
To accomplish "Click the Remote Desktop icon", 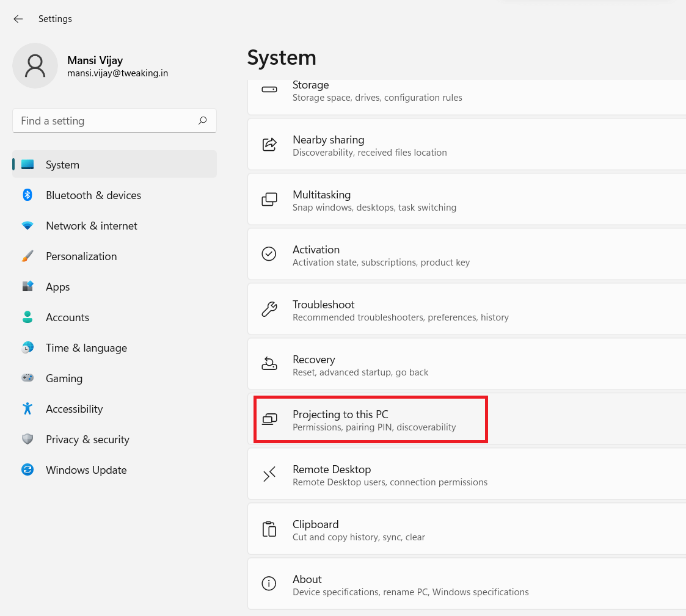I will (269, 474).
